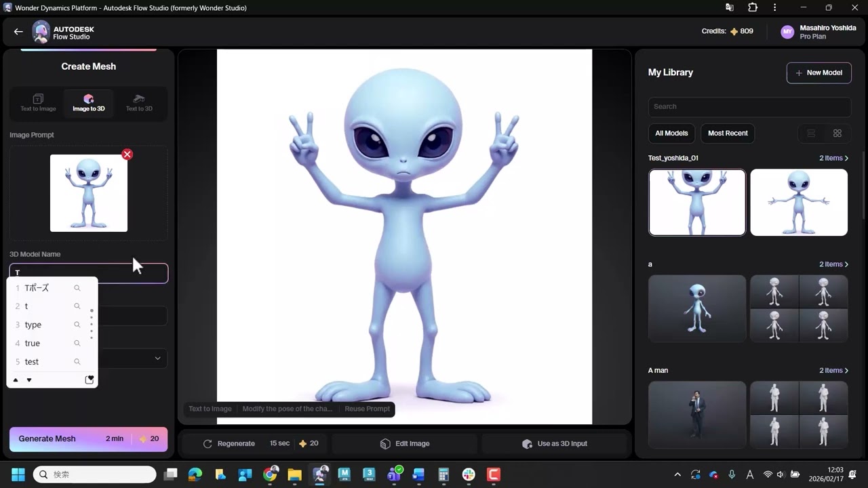This screenshot has height=488, width=868.
Task: Open the Windows Start menu
Action: (x=18, y=474)
